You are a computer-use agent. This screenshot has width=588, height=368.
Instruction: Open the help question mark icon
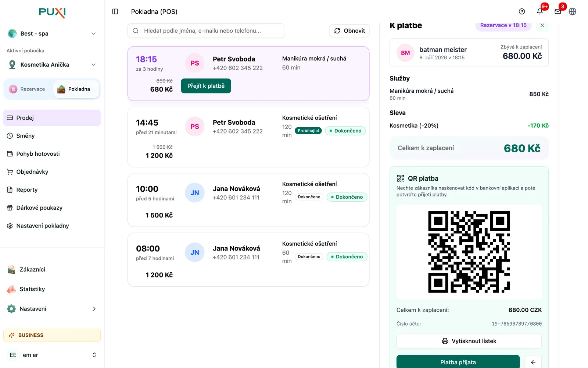coord(522,11)
